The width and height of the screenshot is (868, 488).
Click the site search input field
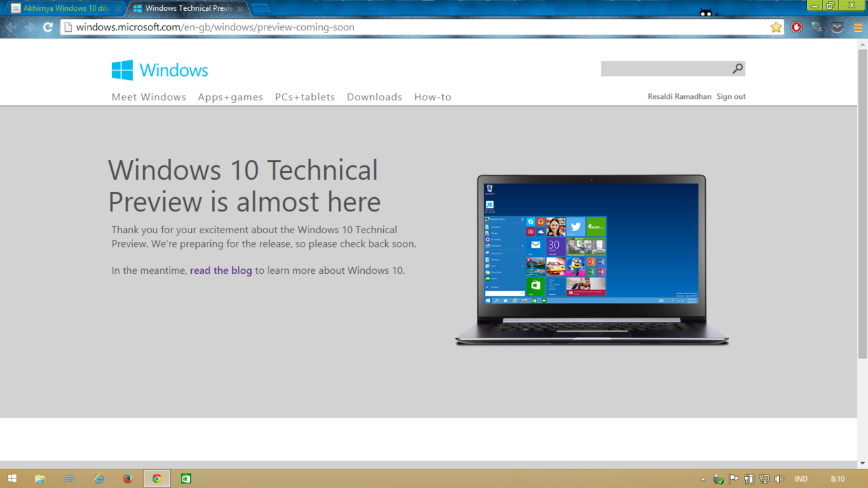tap(666, 68)
